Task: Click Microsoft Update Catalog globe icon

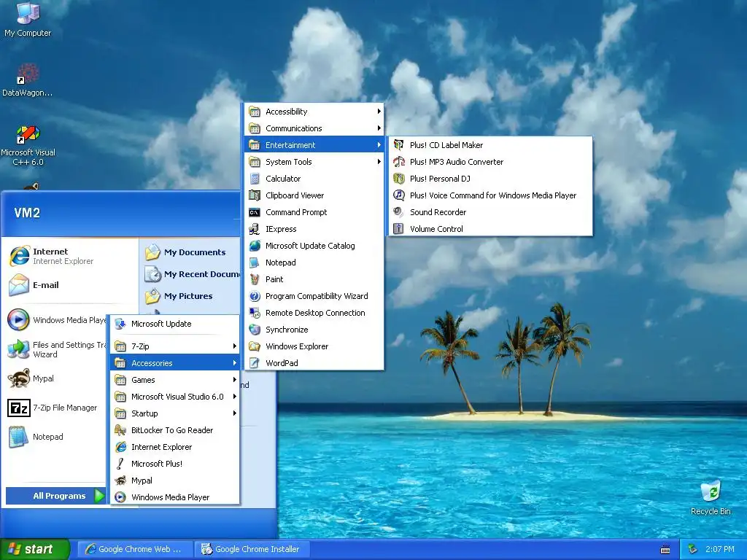Action: 255,246
